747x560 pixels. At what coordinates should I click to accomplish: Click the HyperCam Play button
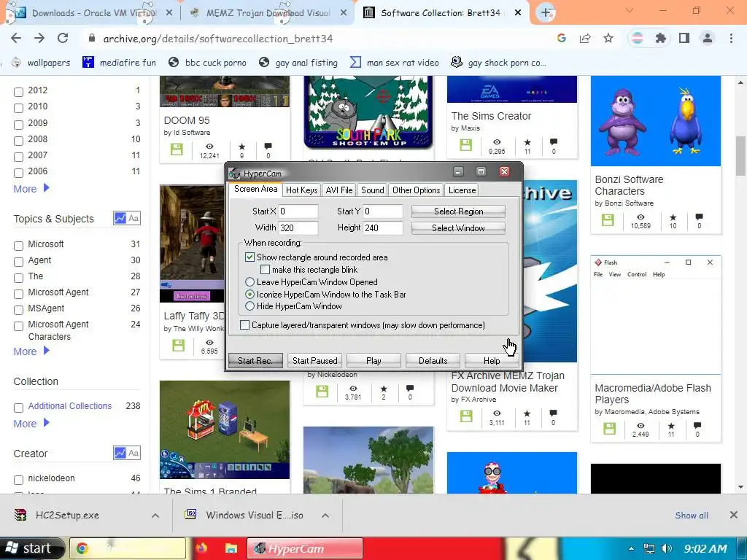point(374,360)
